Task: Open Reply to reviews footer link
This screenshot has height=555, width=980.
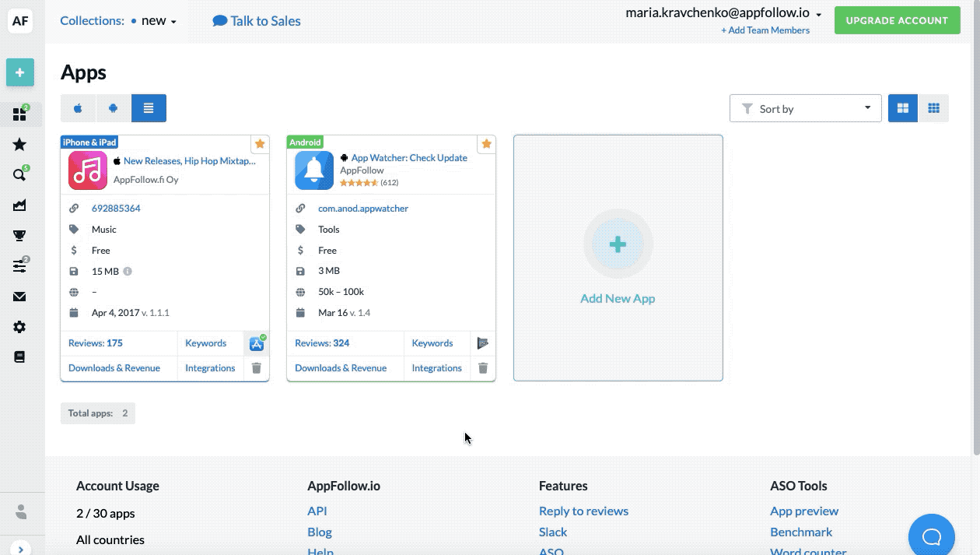Action: point(583,511)
